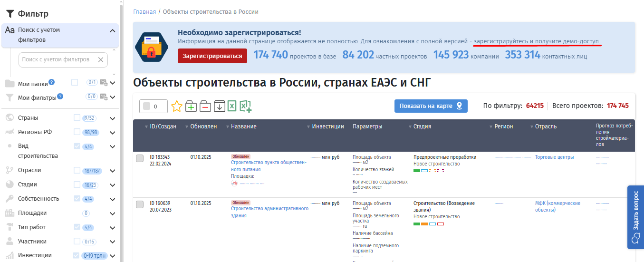The height and width of the screenshot is (262, 644).
Task: Open mail settings icon for Мои папки
Action: click(x=104, y=83)
